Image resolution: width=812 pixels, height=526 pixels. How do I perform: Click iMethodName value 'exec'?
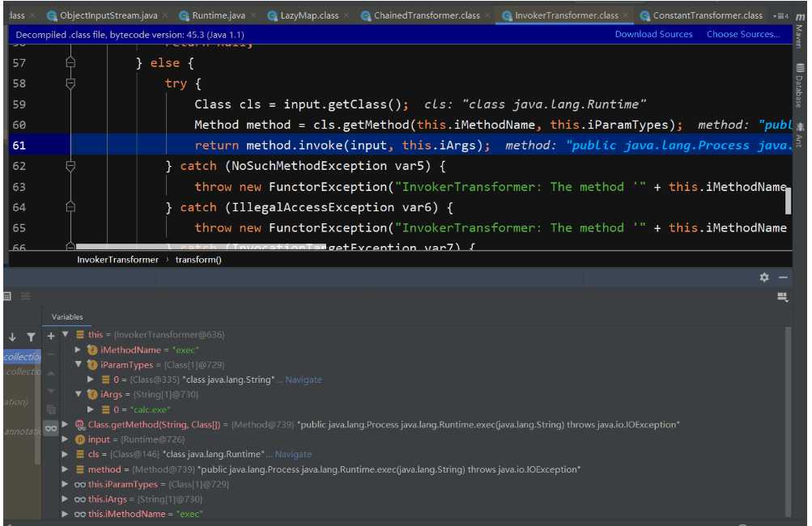pos(185,350)
